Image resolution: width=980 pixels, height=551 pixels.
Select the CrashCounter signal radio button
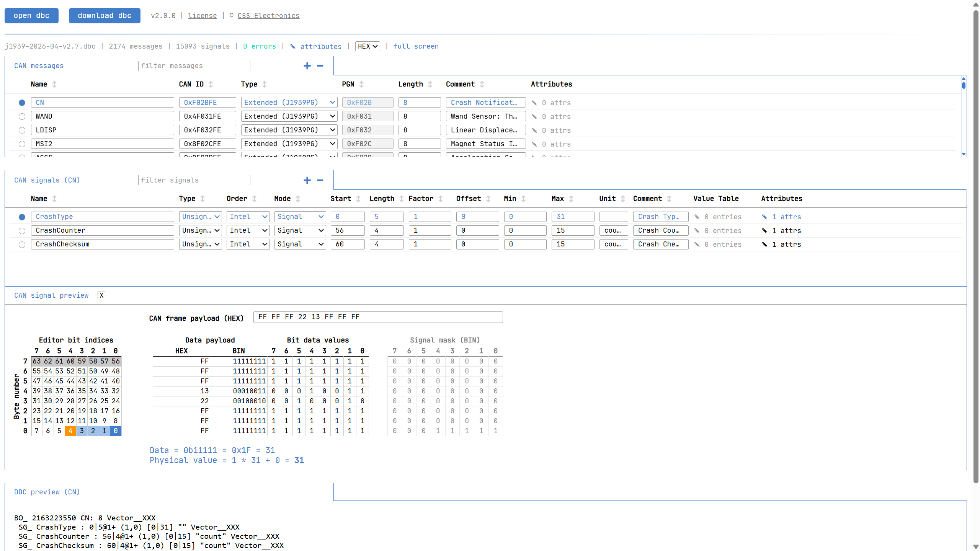click(x=22, y=231)
